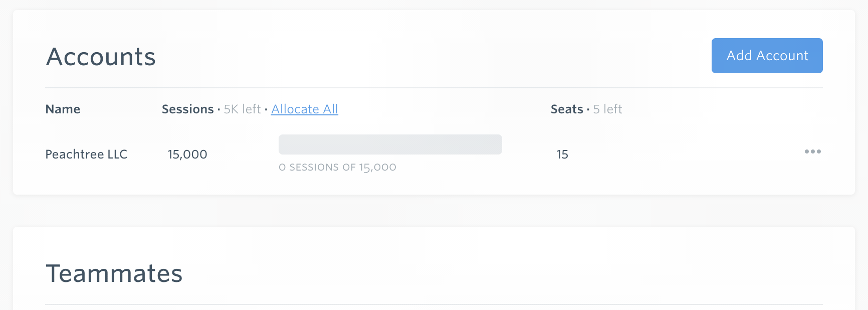Click the Seats column header
The image size is (868, 310).
click(566, 109)
